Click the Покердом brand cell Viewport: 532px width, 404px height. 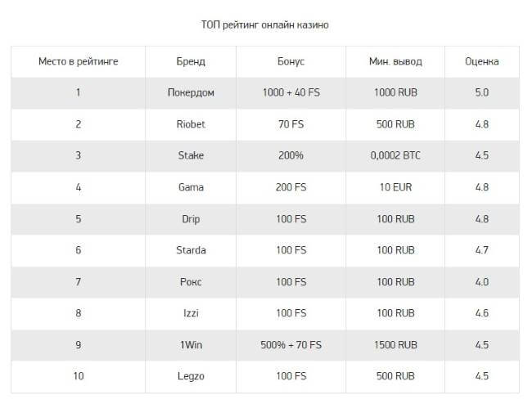coord(191,92)
